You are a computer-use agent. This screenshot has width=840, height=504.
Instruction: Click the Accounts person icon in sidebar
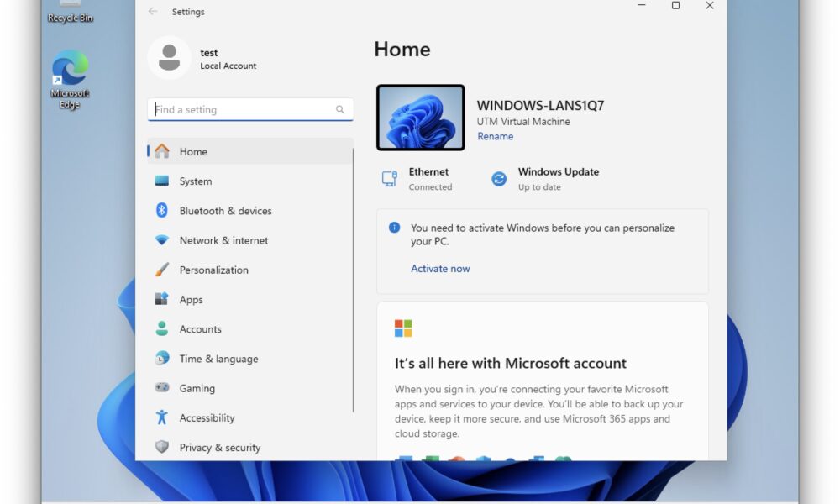[x=162, y=328]
